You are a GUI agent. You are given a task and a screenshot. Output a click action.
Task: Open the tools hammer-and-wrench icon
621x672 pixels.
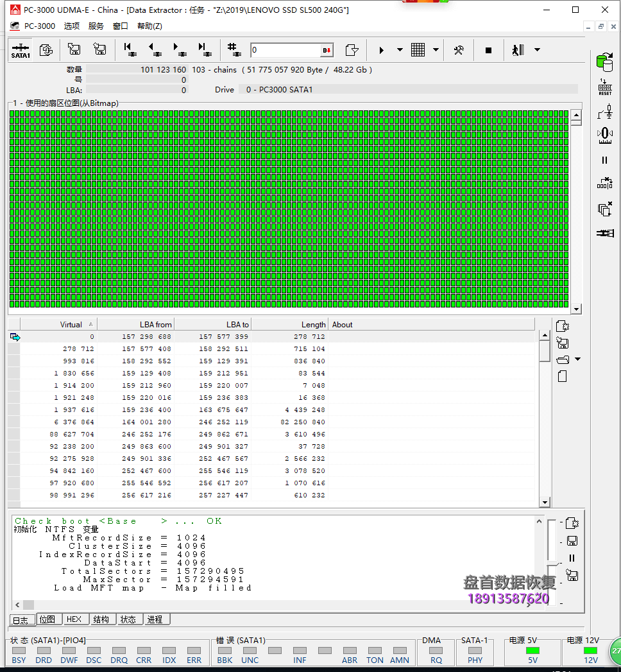point(459,50)
